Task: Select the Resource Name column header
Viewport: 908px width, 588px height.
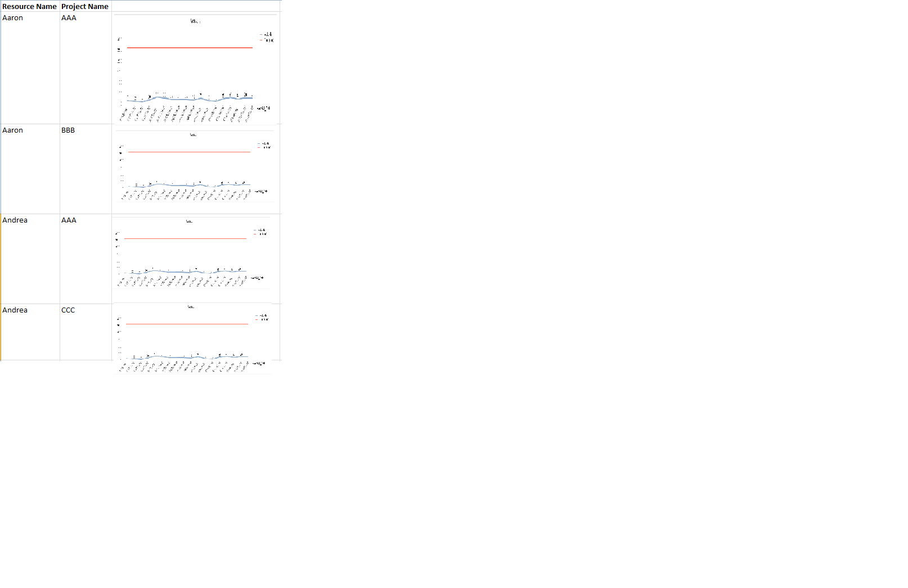Action: click(30, 6)
